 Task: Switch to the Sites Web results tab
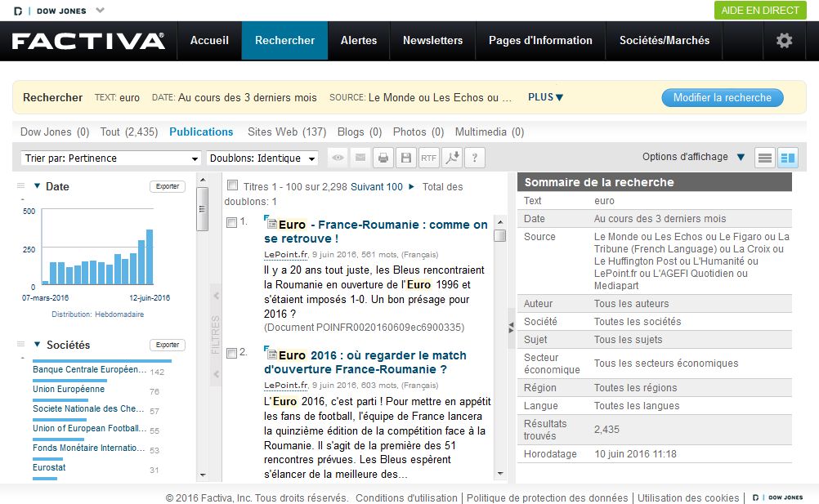[x=286, y=132]
